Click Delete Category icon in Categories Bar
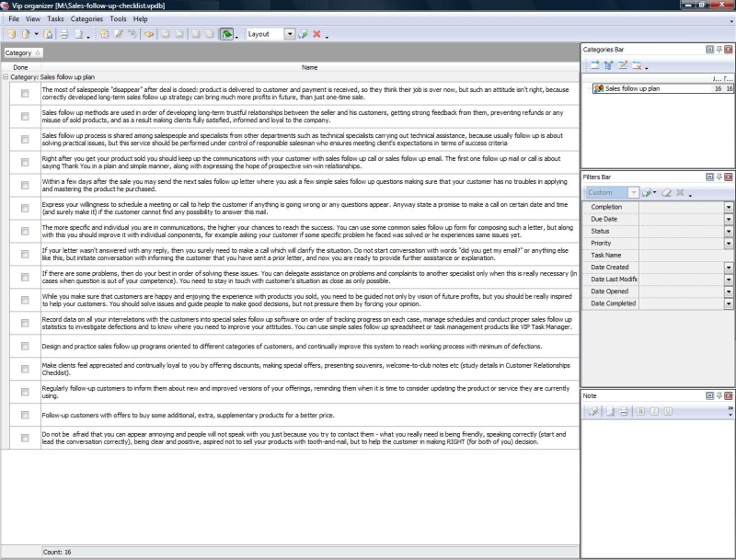Viewport: 736px width, 560px height. (x=636, y=66)
